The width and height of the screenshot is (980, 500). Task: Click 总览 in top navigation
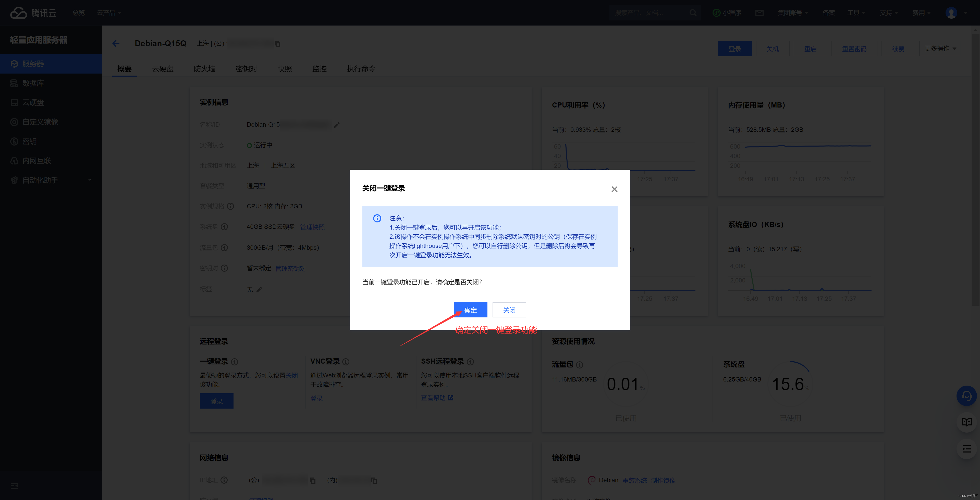coord(78,13)
